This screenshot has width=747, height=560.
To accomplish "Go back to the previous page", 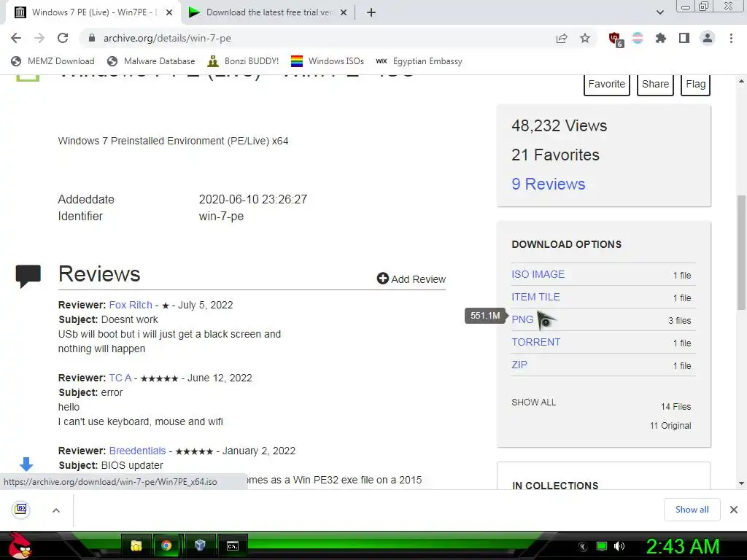I will coord(16,38).
